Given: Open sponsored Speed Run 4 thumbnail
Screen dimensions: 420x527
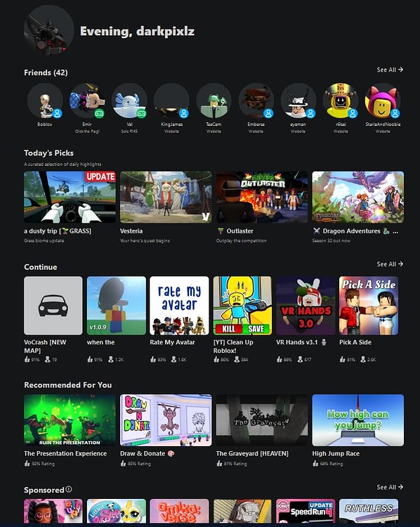Looking at the screenshot, I should (x=306, y=511).
